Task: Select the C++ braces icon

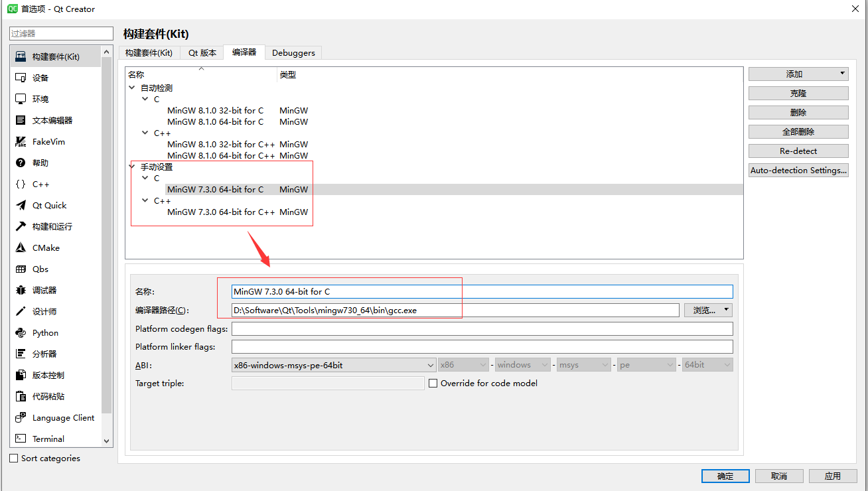Action: point(21,184)
